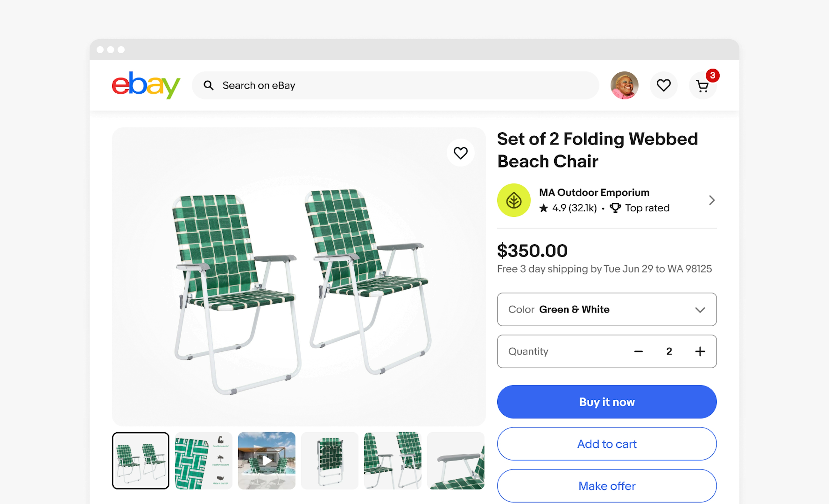Open the shopping cart with 3 items

(703, 85)
